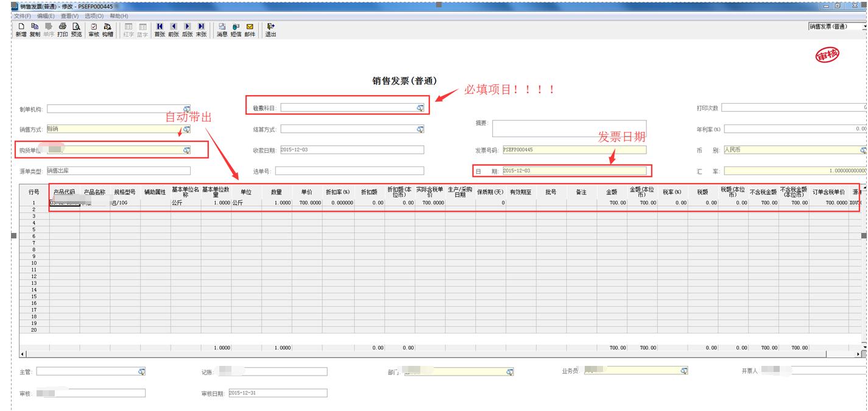Select the 打印 (Print) icon
Image resolution: width=868 pixels, height=411 pixels.
(63, 27)
